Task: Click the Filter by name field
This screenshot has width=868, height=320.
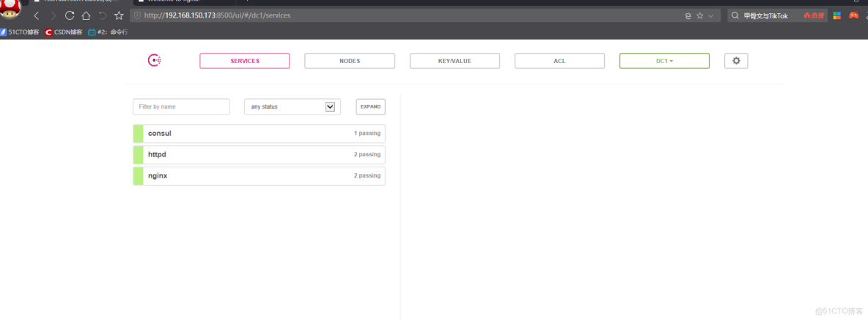Action: click(181, 106)
